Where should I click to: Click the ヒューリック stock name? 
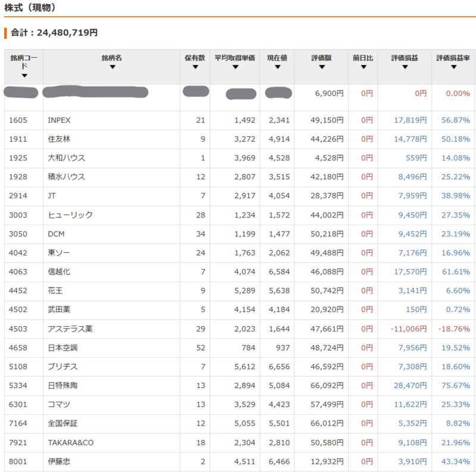tap(70, 215)
